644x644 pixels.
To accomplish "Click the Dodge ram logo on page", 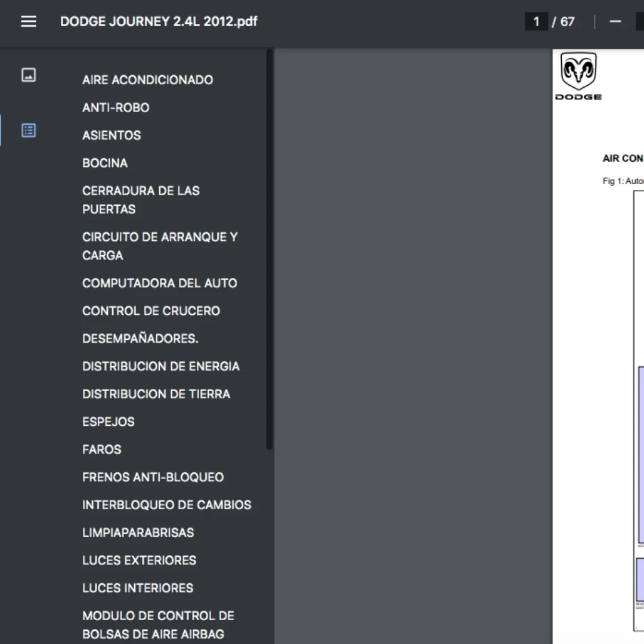I will [578, 76].
